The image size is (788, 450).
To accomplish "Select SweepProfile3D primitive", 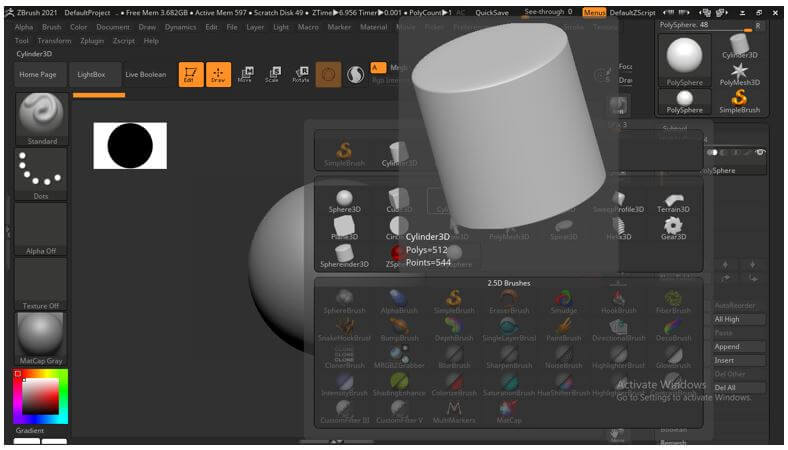I will tap(619, 202).
